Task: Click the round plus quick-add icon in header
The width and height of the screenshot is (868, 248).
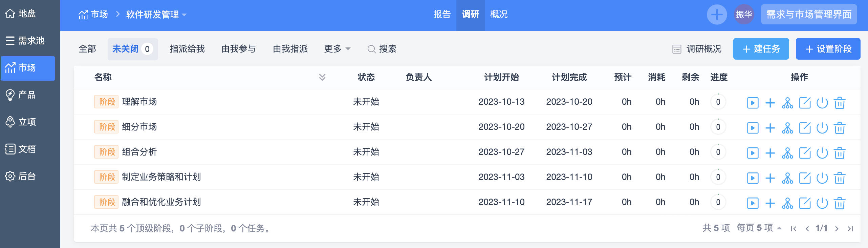Action: (717, 15)
